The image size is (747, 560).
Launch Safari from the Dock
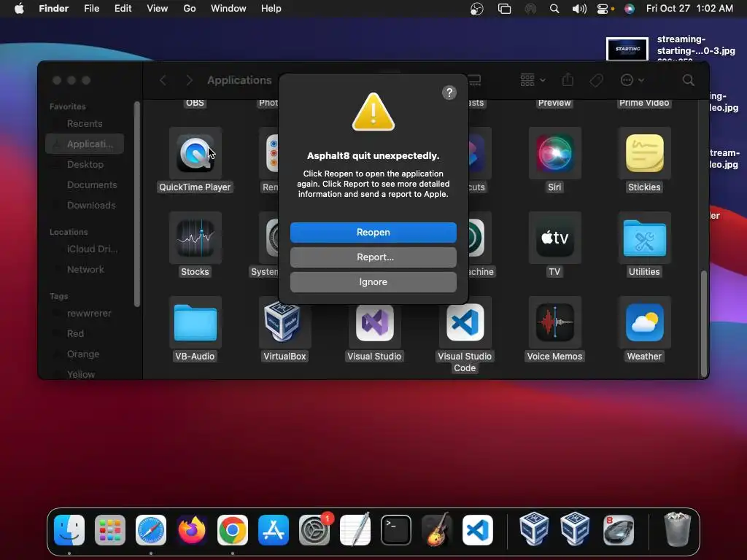click(x=151, y=529)
